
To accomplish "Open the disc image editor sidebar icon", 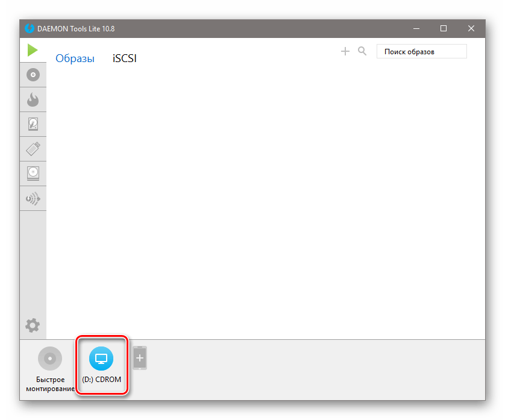I will 33,75.
